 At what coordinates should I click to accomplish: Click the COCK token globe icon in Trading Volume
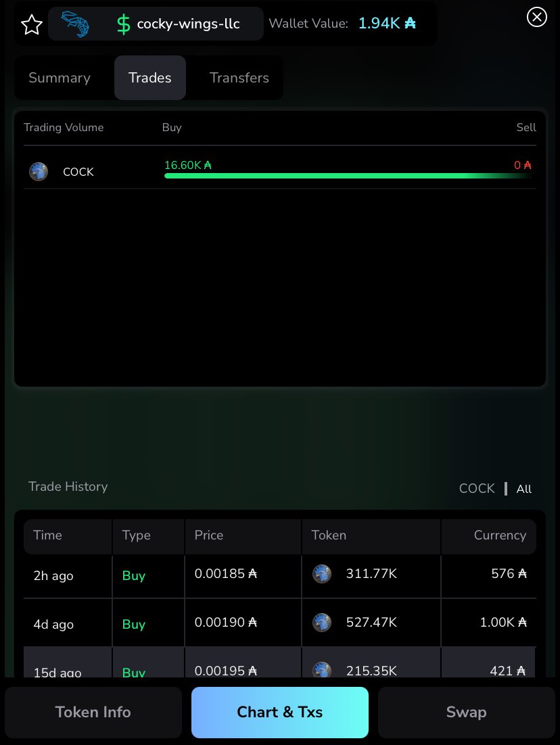click(39, 172)
